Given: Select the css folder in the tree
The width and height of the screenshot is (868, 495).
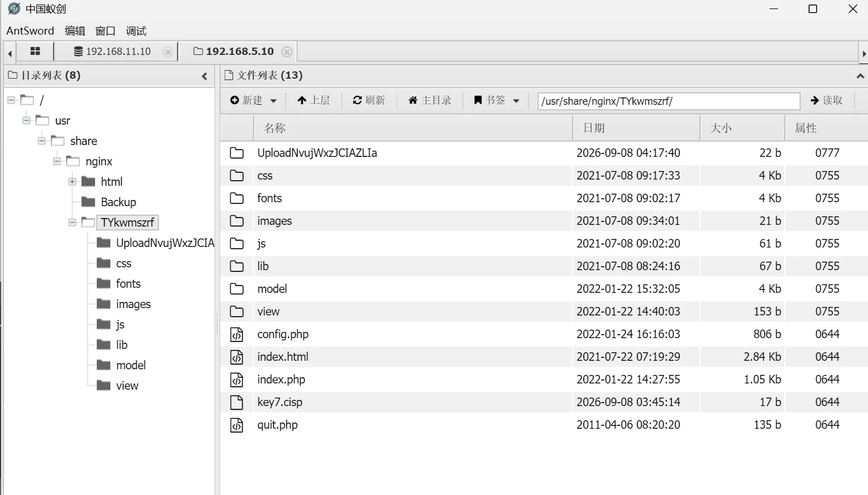Looking at the screenshot, I should click(x=123, y=263).
